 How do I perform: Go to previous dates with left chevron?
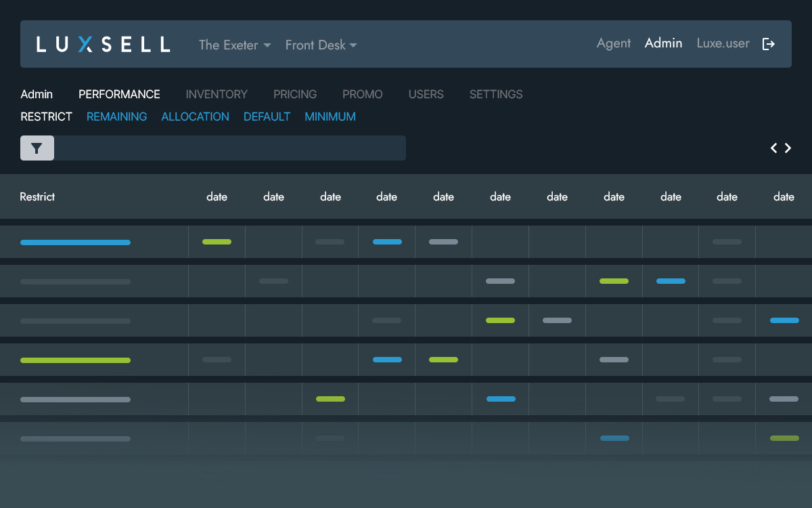[774, 148]
